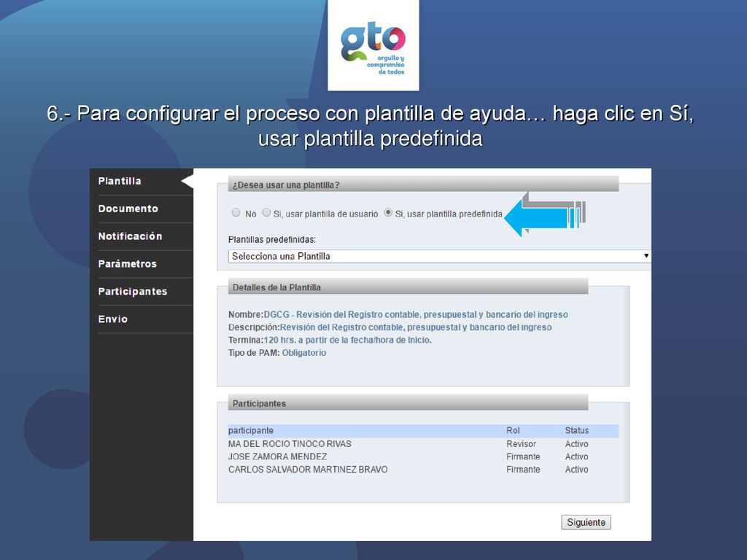The height and width of the screenshot is (560, 747).
Task: Open the Plantilla sidebar tab
Action: 120,181
